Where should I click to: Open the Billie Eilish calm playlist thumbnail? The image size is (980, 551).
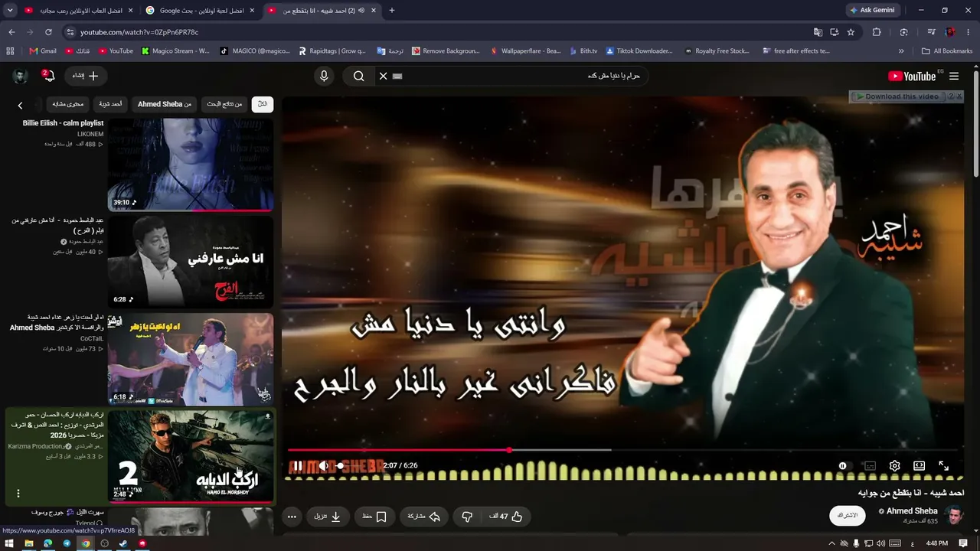click(x=191, y=164)
